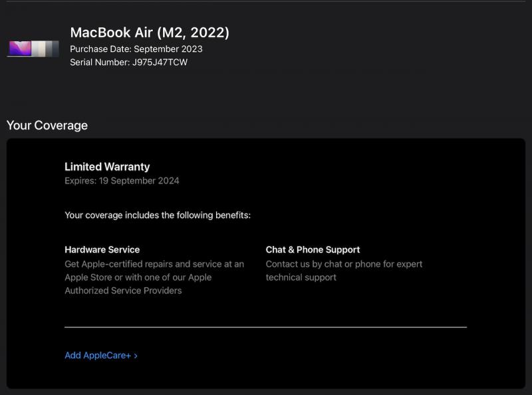Click the Hardware Service heading
The image size is (532, 395).
point(102,250)
